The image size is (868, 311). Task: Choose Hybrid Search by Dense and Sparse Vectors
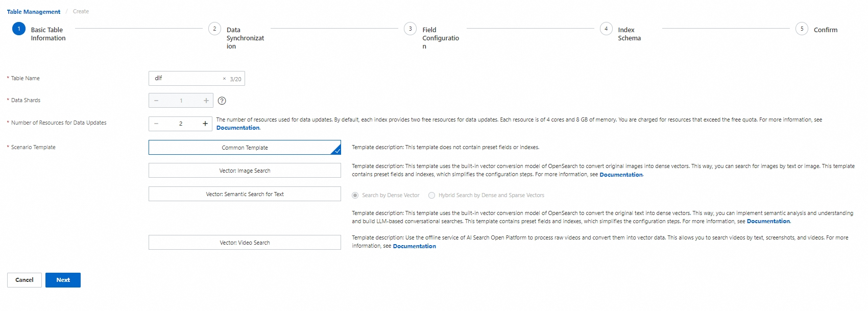(432, 195)
